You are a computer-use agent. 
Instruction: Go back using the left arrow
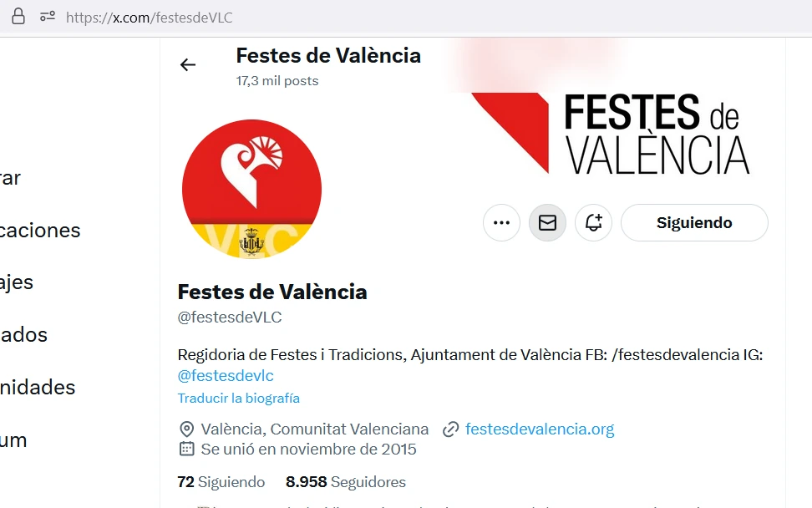(x=187, y=64)
